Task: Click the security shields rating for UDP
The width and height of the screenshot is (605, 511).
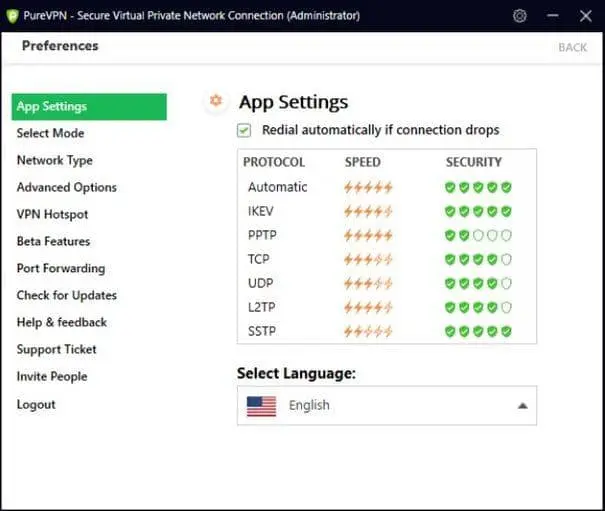Action: [x=478, y=283]
